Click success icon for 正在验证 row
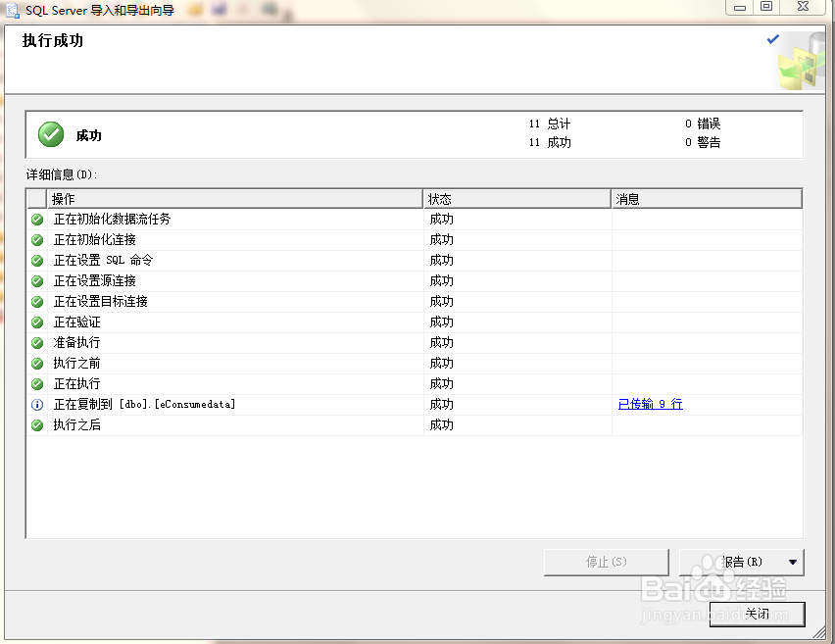Screen dimensions: 835x644 click(x=36, y=322)
